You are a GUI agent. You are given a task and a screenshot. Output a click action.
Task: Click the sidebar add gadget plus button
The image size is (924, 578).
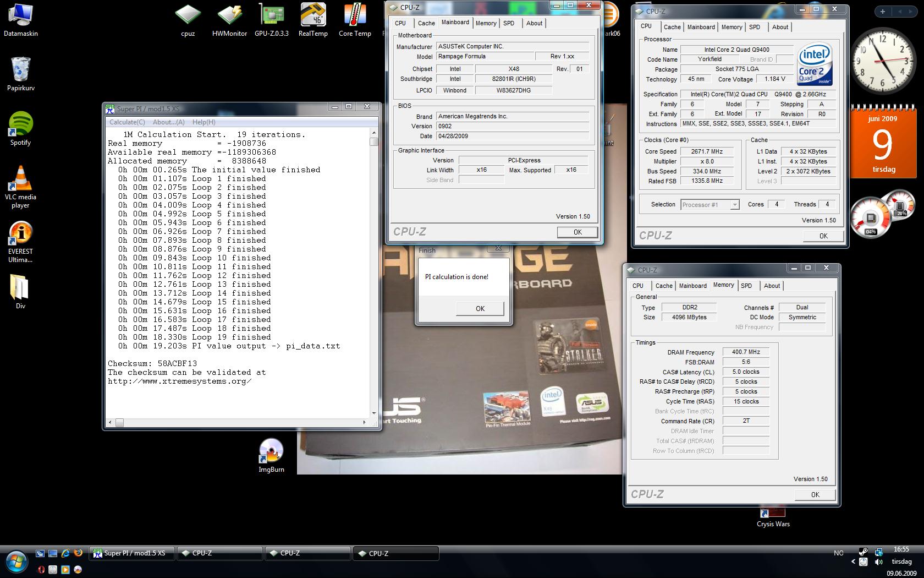[x=883, y=11]
